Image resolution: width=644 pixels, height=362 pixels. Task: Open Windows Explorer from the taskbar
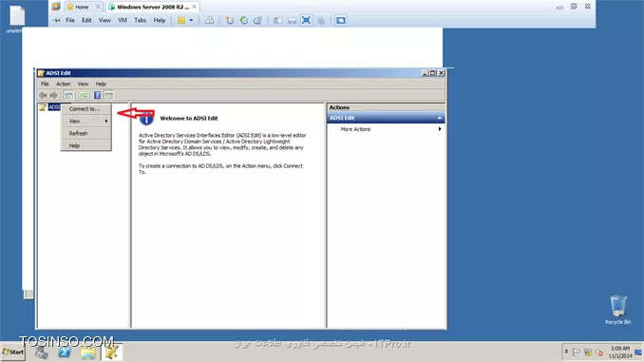tap(88, 352)
